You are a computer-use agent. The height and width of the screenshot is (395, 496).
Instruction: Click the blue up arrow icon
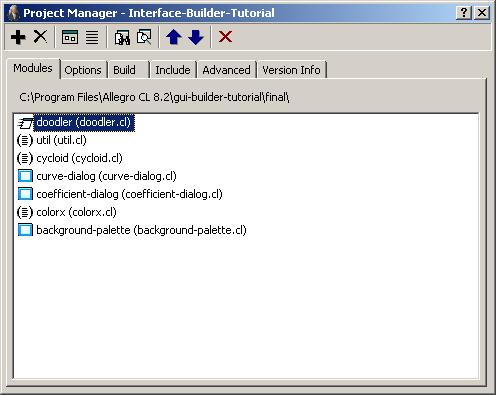174,37
